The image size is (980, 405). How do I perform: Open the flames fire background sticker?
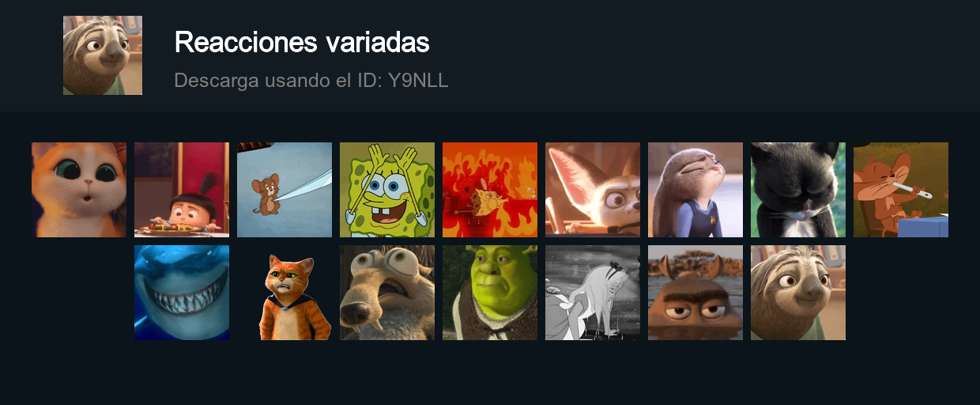pyautogui.click(x=490, y=190)
